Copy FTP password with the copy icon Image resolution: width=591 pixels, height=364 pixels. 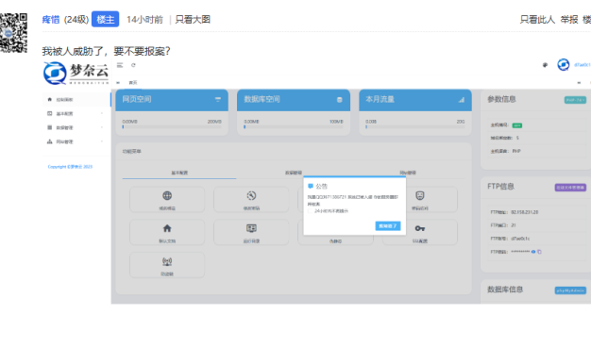539,252
